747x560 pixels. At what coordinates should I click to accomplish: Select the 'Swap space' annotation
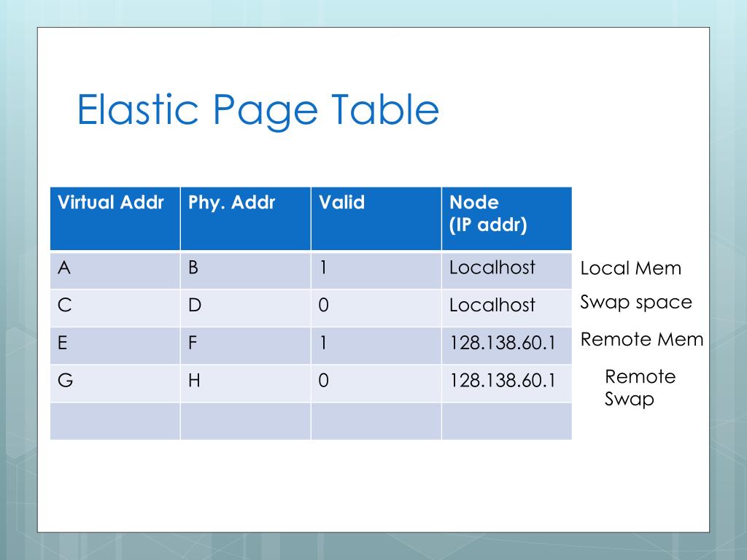pos(636,303)
